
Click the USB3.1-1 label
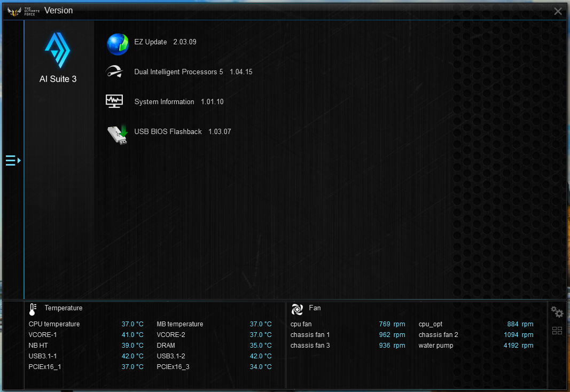click(x=43, y=356)
